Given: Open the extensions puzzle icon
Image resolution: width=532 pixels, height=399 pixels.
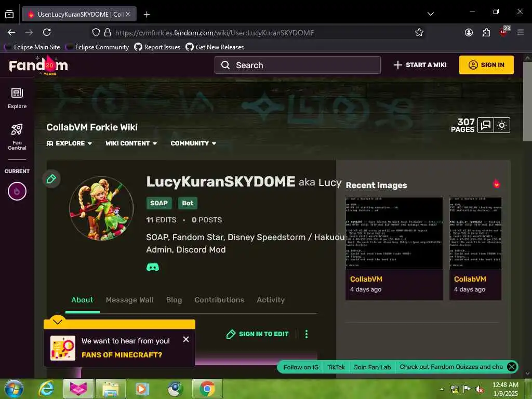Looking at the screenshot, I should 486,33.
